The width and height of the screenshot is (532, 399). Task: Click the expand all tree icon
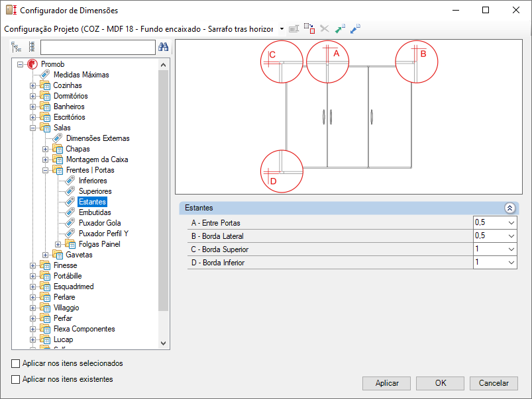(16, 47)
